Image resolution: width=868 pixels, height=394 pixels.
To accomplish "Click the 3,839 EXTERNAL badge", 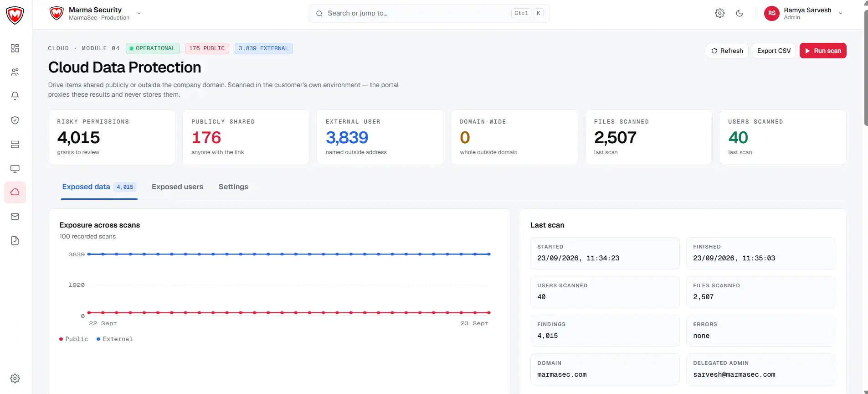I will (x=263, y=48).
